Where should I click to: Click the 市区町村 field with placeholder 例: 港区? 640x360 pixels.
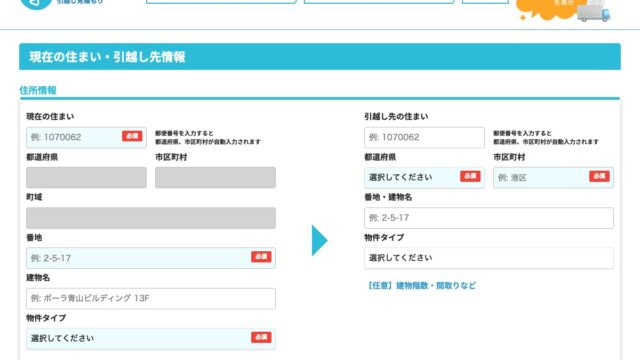(x=553, y=178)
